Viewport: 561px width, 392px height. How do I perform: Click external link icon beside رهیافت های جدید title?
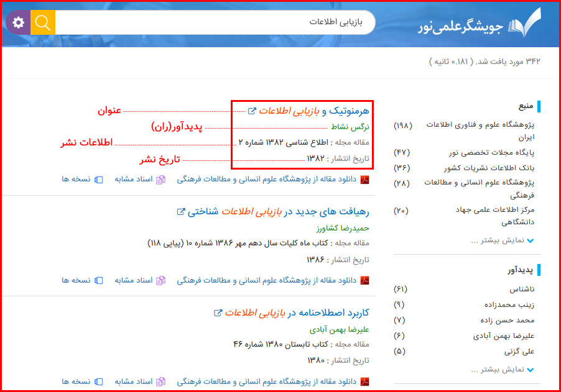[182, 212]
